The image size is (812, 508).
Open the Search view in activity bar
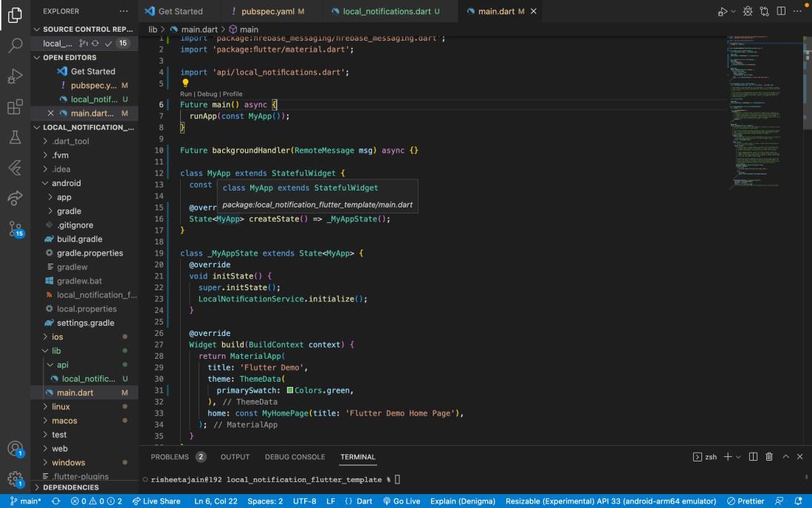(15, 46)
